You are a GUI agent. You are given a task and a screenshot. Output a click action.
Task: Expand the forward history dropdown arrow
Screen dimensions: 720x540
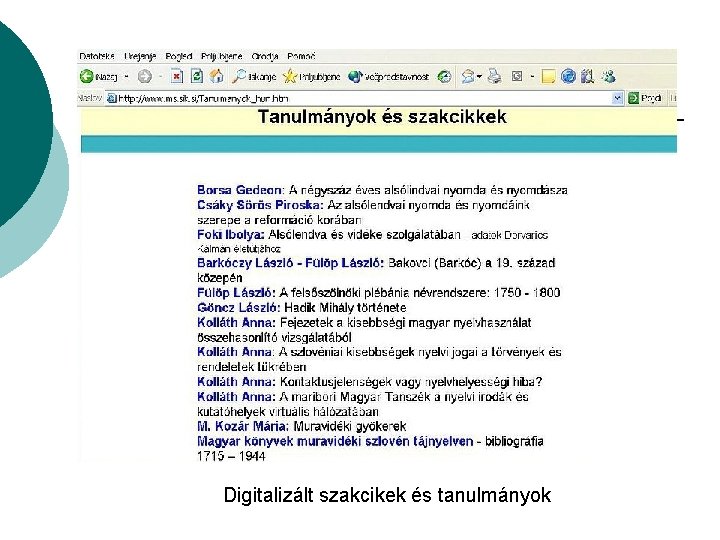pos(160,76)
